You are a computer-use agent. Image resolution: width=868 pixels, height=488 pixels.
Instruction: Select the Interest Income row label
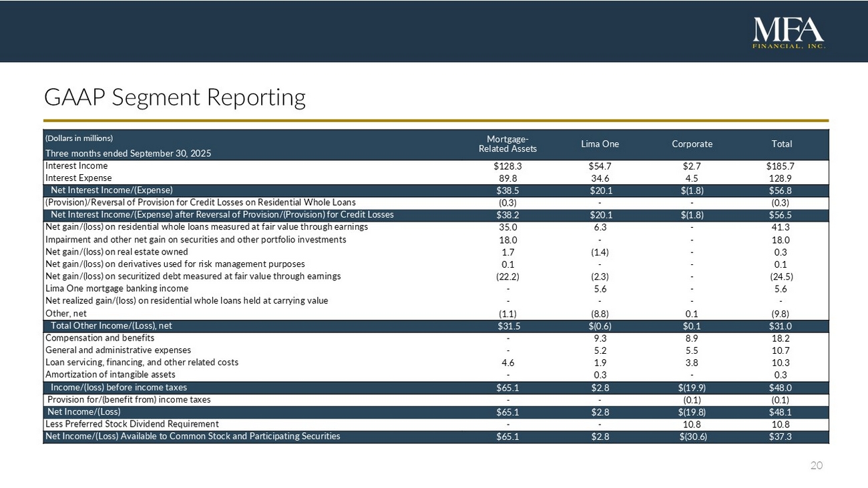pos(76,166)
